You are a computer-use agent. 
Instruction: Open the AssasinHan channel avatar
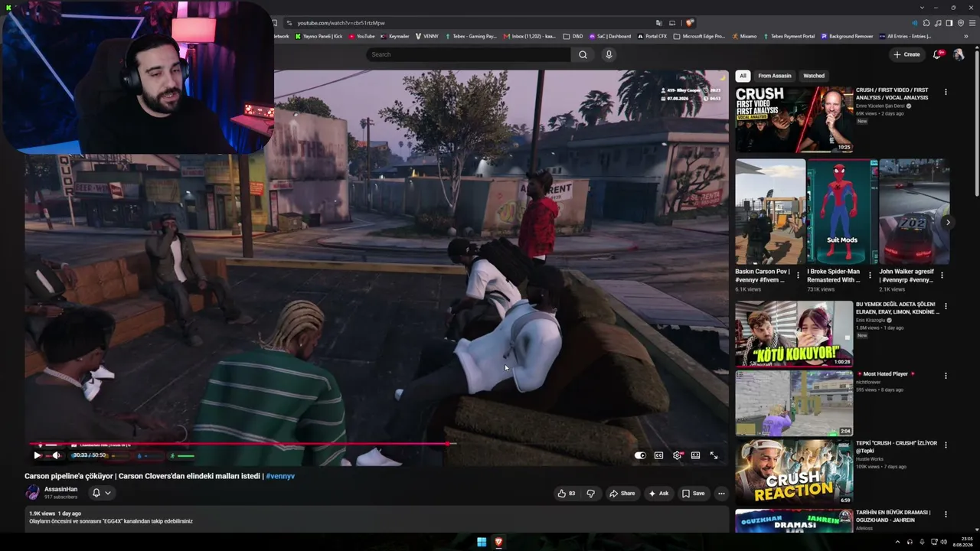click(x=33, y=493)
